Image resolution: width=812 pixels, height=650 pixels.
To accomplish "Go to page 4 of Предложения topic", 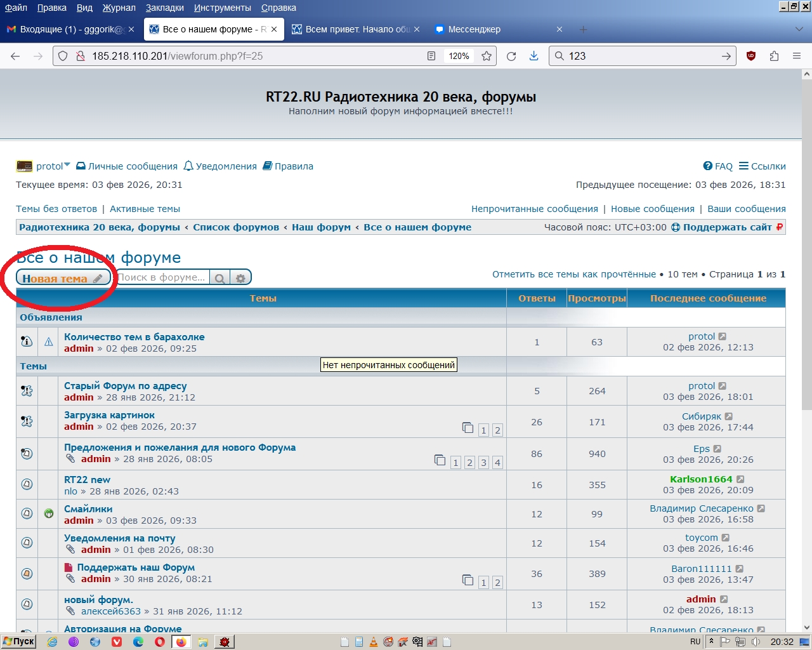I will (x=497, y=463).
